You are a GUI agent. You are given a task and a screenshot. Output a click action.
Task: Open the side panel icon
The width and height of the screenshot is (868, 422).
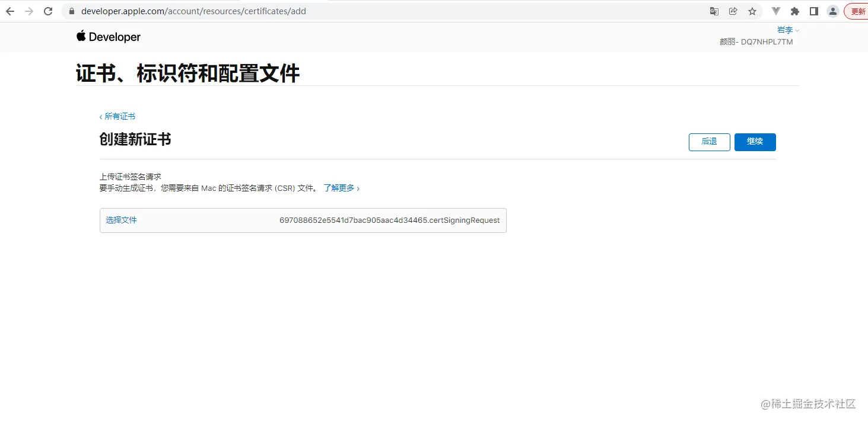click(x=813, y=11)
